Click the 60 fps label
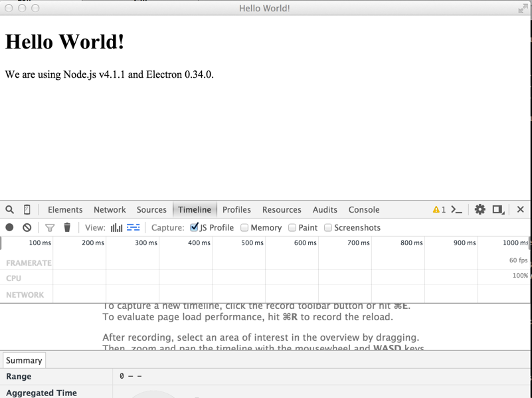 pyautogui.click(x=519, y=260)
